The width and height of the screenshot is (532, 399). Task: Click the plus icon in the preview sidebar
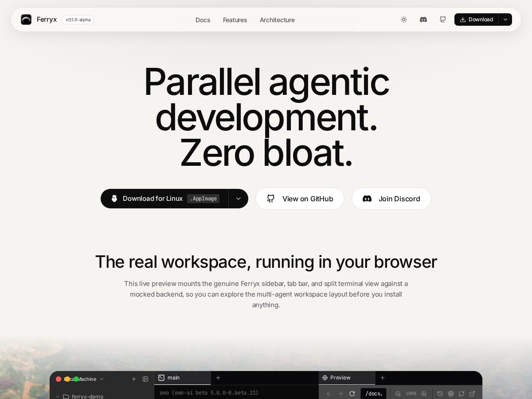134,379
